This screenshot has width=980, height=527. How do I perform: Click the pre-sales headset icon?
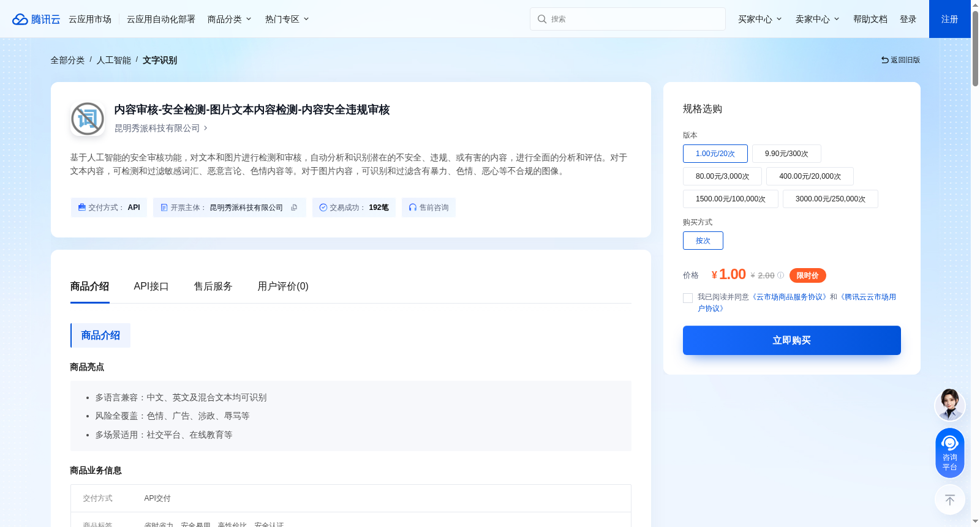[413, 207]
